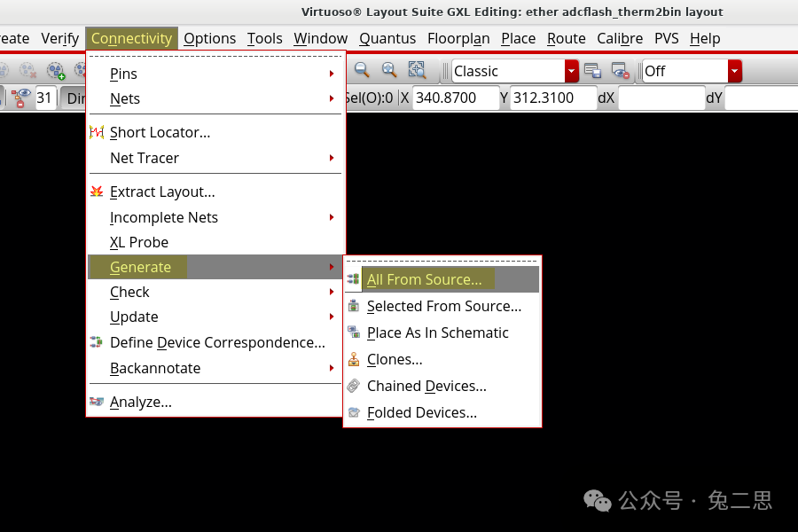The height and width of the screenshot is (532, 798).
Task: Open the Help menu
Action: (x=705, y=39)
